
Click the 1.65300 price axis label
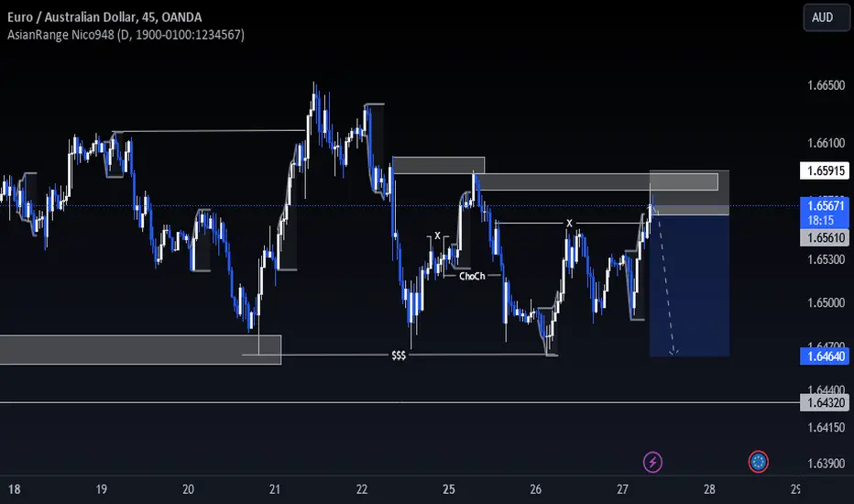[x=827, y=259]
